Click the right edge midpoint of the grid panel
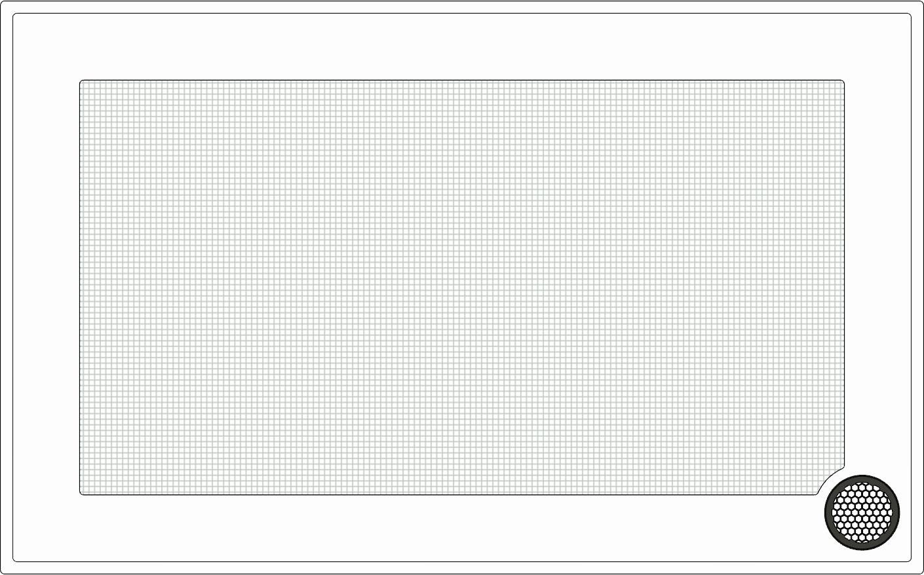 pos(844,275)
